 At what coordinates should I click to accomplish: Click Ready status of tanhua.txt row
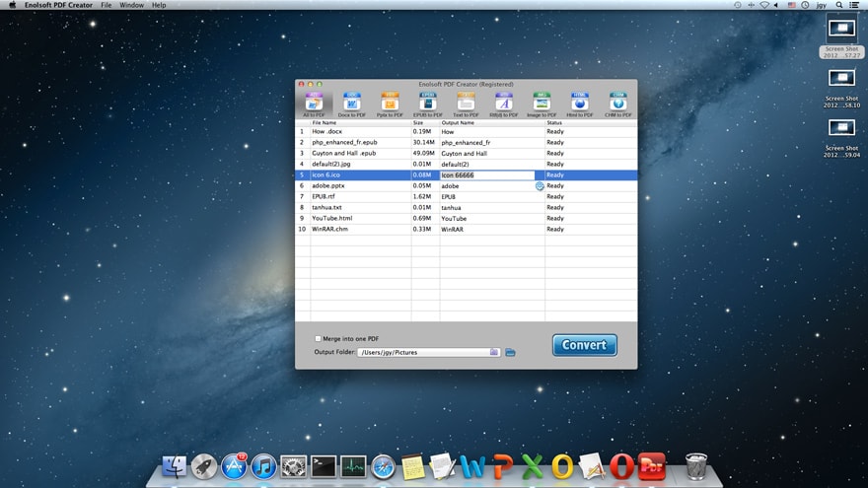555,207
